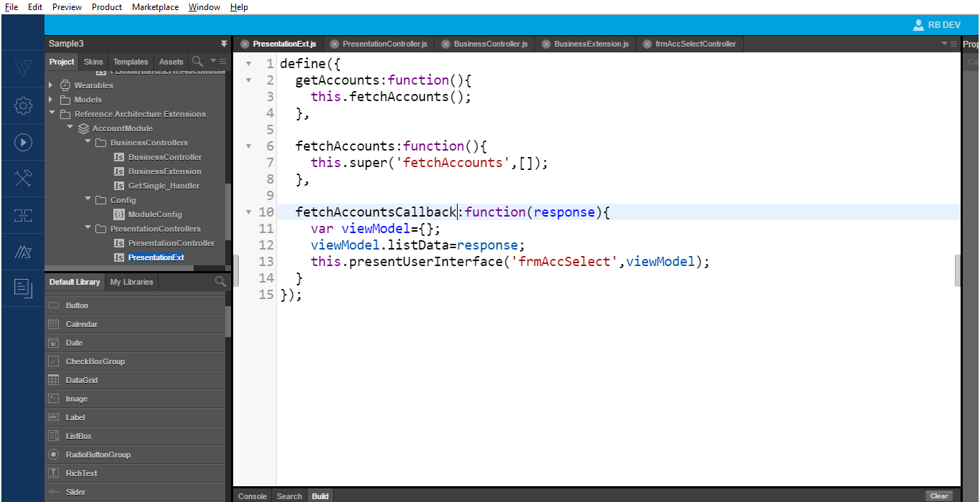Switch to the Assets tab
Image resolution: width=980 pixels, height=502 pixels.
pos(171,62)
